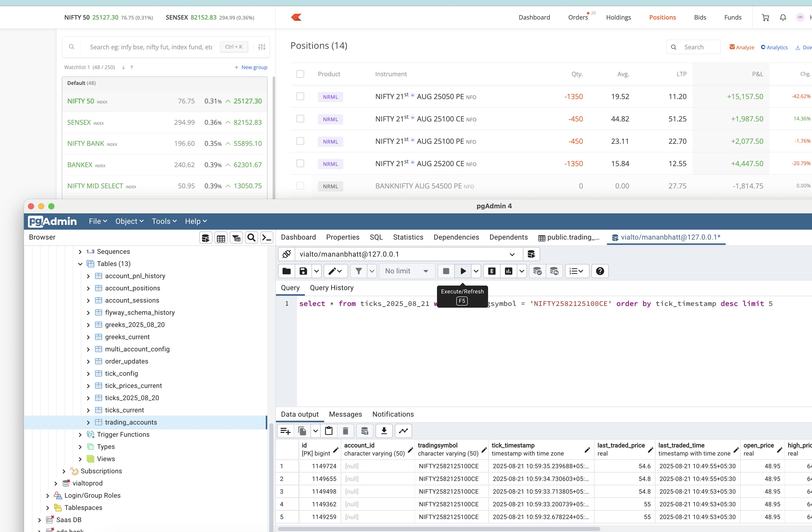Click Save File floppy icon

pos(303,271)
